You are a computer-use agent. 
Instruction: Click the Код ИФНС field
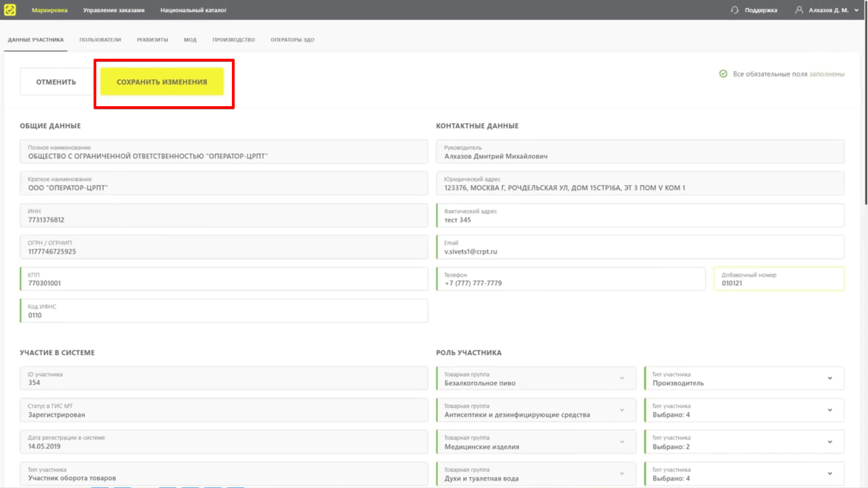point(224,311)
